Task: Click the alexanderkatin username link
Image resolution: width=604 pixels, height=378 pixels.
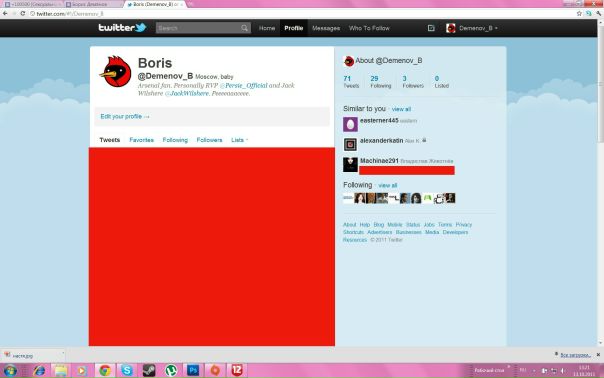Action: click(381, 141)
